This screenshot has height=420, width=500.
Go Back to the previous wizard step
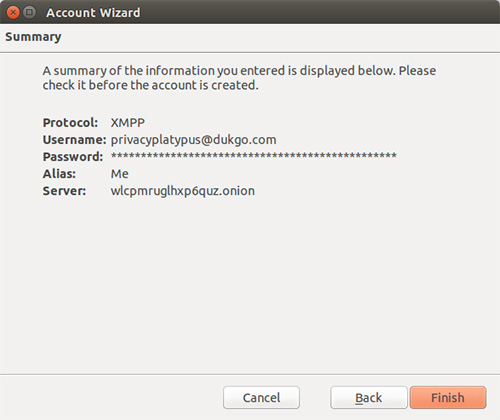pyautogui.click(x=369, y=397)
